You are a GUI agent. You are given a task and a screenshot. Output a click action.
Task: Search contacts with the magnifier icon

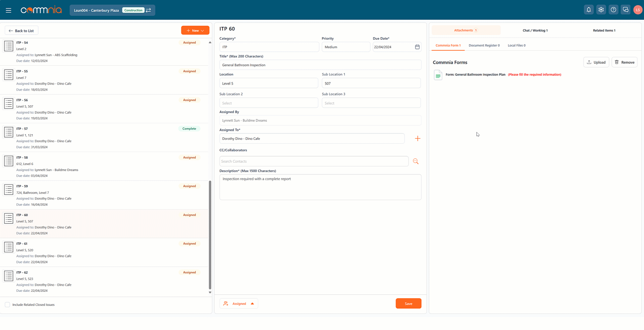click(x=416, y=161)
